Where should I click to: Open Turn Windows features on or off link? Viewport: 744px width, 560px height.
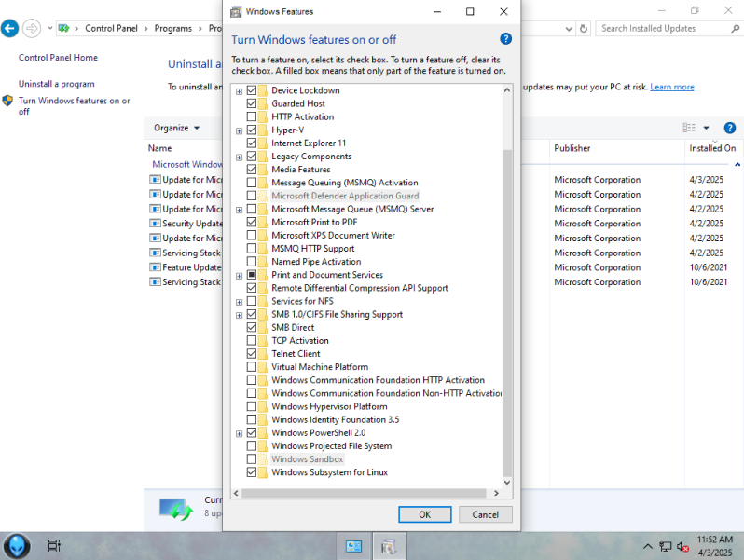tap(74, 105)
